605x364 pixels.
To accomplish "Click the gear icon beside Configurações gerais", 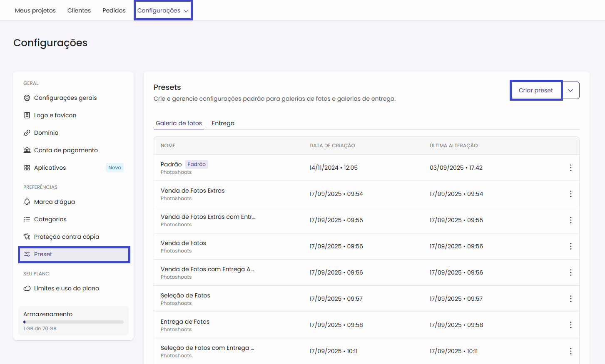I will pyautogui.click(x=27, y=98).
